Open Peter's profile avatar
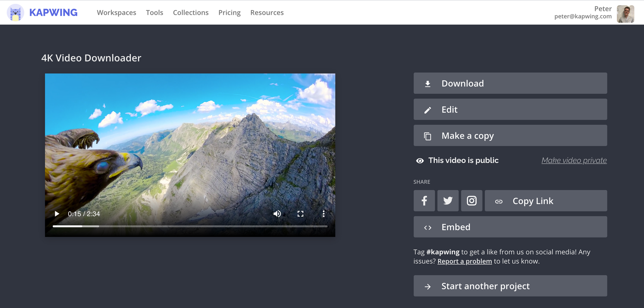The image size is (644, 308). tap(625, 14)
